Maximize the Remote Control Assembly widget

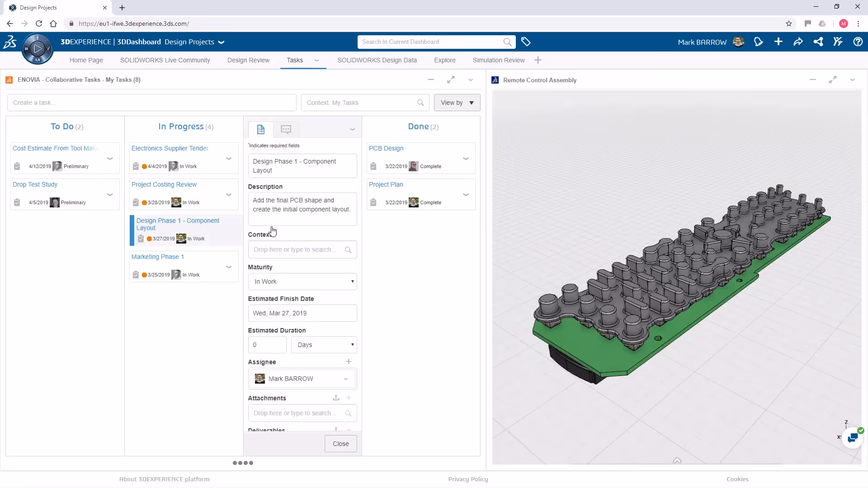point(833,80)
